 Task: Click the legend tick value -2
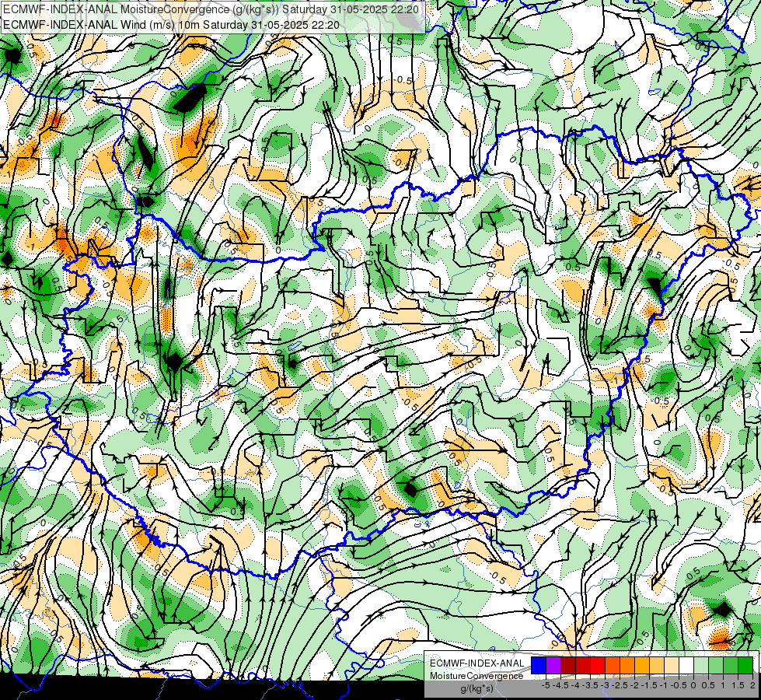(635, 685)
